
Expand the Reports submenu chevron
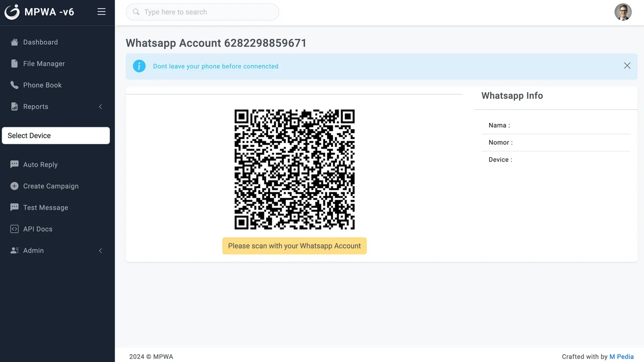click(x=100, y=107)
